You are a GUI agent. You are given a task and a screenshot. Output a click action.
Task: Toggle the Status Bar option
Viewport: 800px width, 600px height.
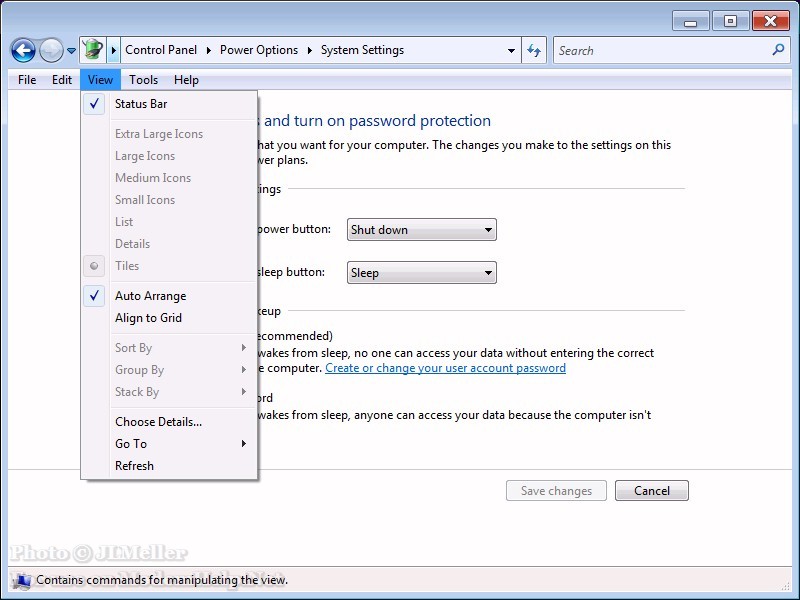coord(169,104)
